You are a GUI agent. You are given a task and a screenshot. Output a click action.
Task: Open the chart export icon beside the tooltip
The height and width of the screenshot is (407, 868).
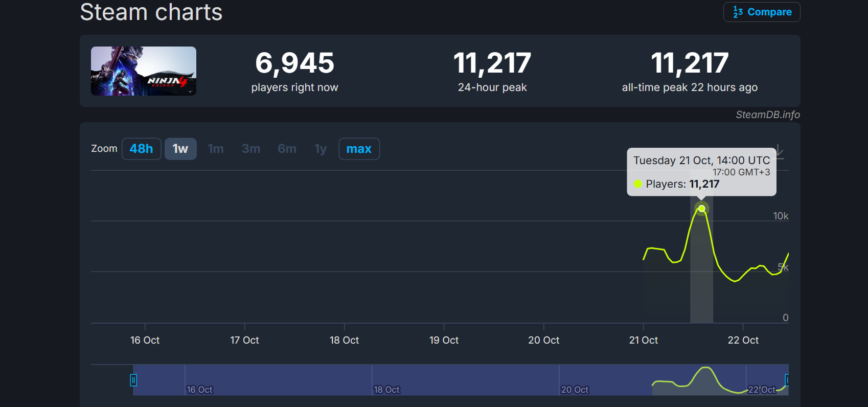[779, 151]
